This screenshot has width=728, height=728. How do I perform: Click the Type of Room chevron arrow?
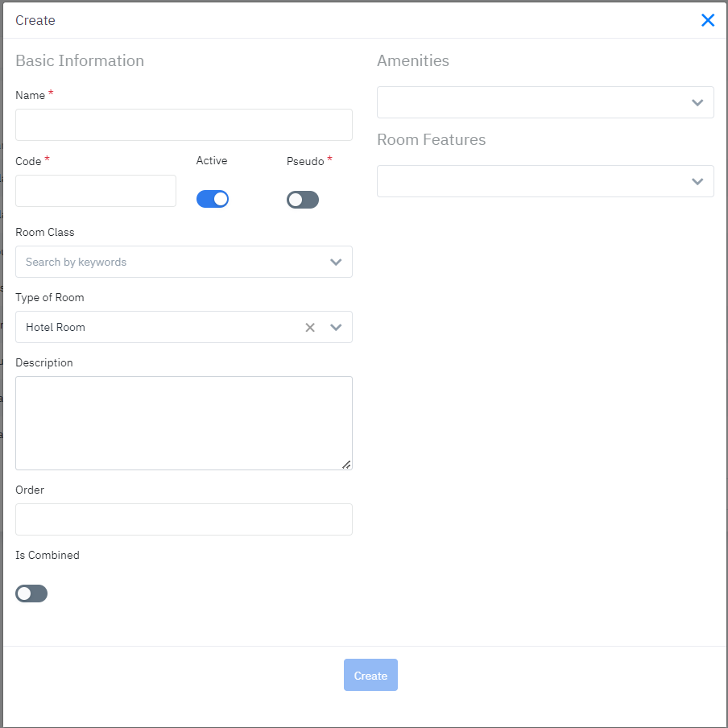click(x=336, y=327)
